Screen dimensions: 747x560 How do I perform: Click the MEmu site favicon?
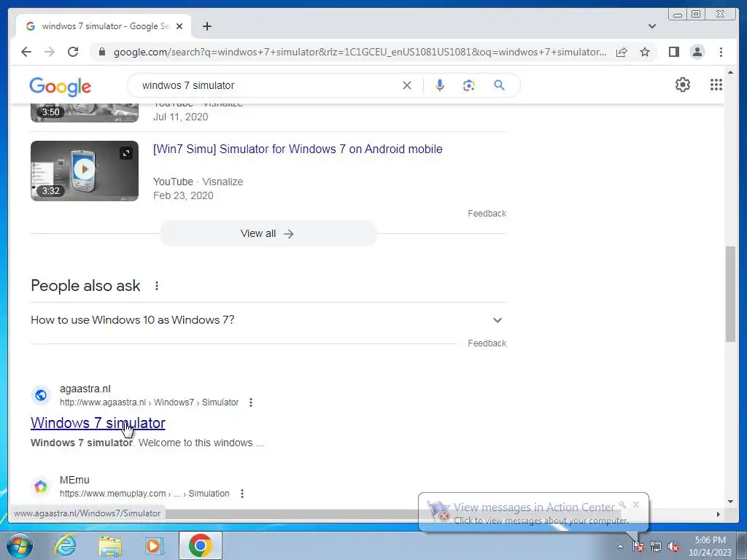tap(41, 486)
